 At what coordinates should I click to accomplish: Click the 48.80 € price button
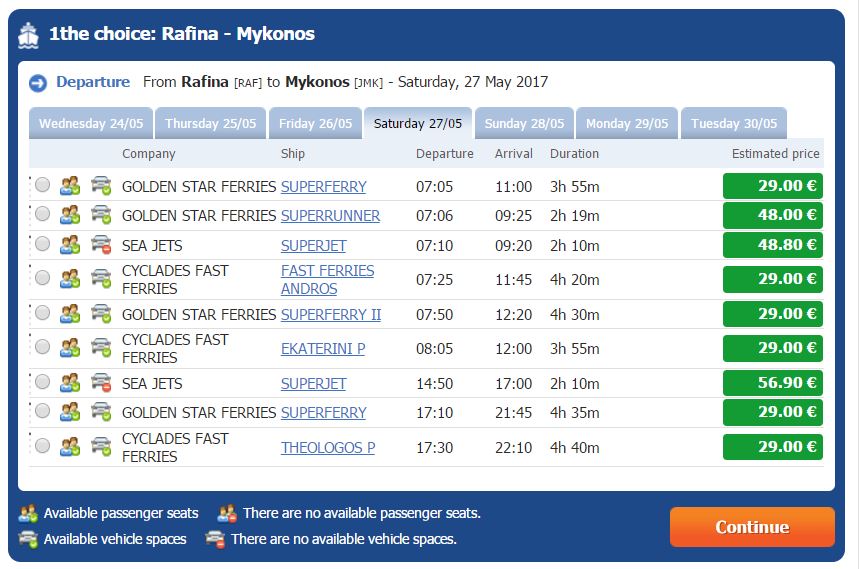click(x=772, y=244)
